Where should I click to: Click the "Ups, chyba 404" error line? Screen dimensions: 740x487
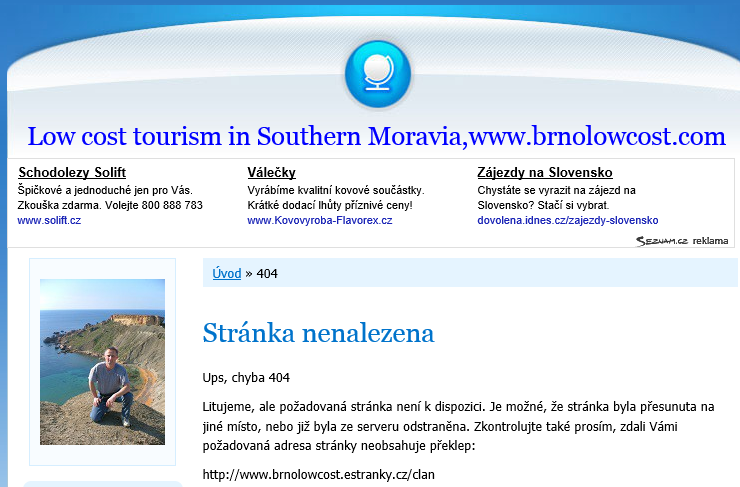click(x=245, y=378)
